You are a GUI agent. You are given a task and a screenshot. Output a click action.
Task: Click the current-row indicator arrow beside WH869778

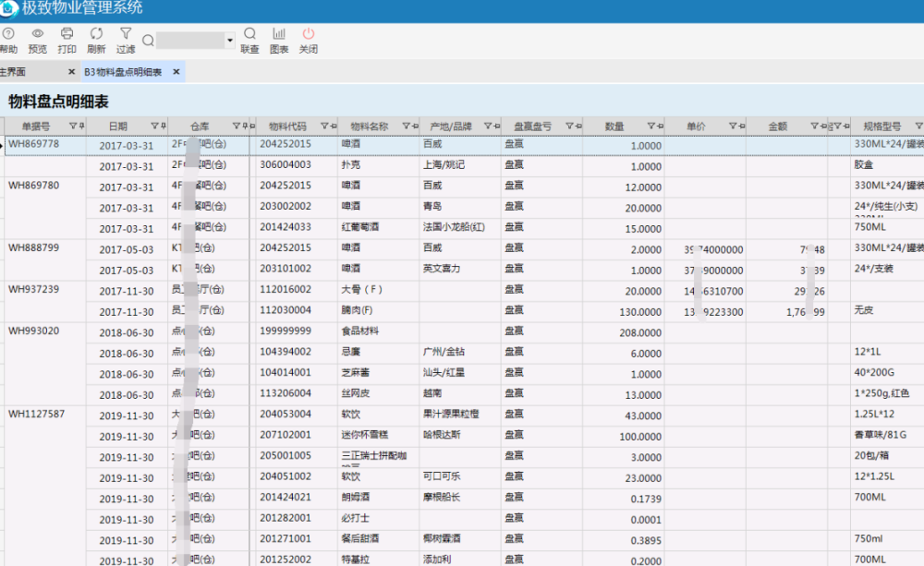[x=2, y=145]
